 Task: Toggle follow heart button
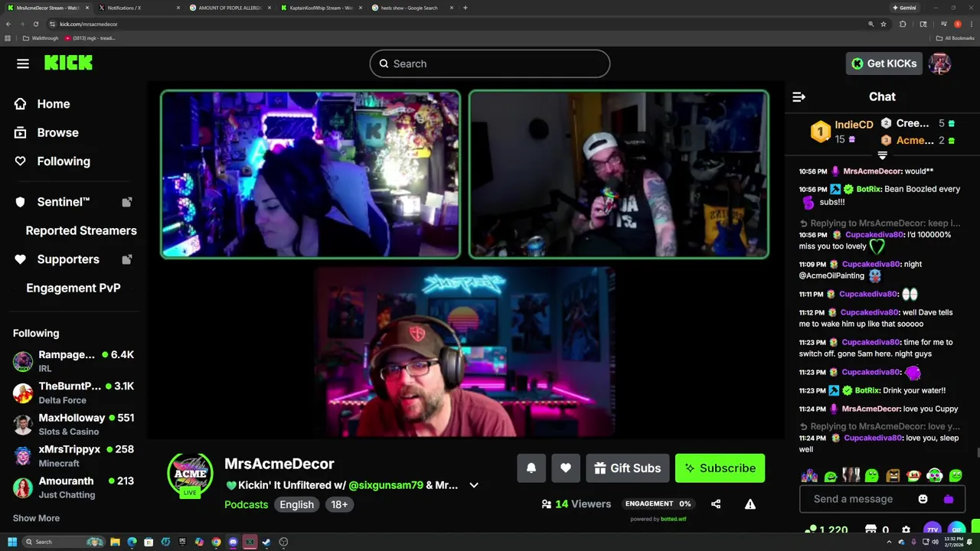click(x=566, y=468)
